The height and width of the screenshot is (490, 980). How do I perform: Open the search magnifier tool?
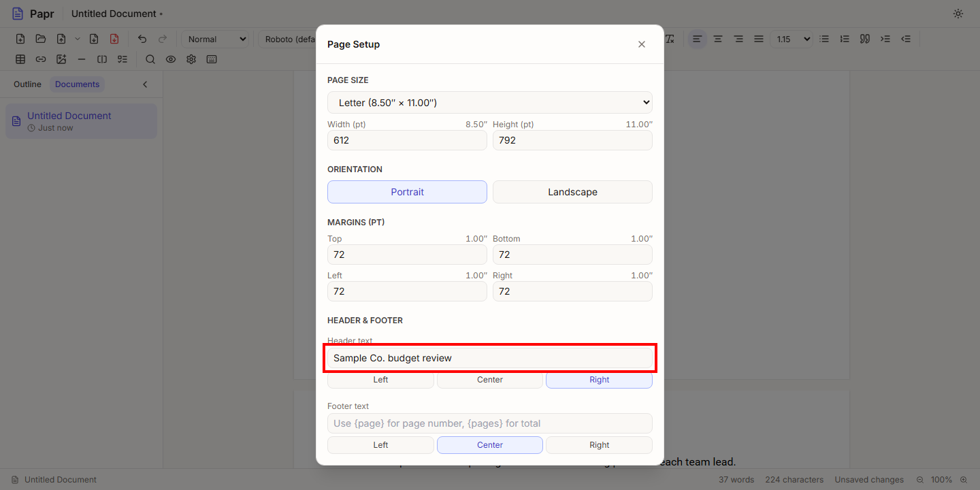[150, 59]
